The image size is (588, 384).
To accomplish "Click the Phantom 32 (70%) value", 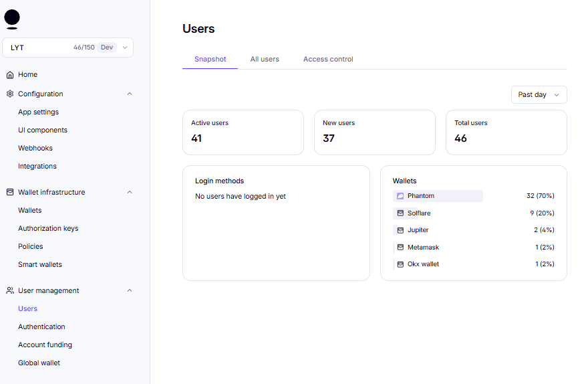I will (x=540, y=196).
